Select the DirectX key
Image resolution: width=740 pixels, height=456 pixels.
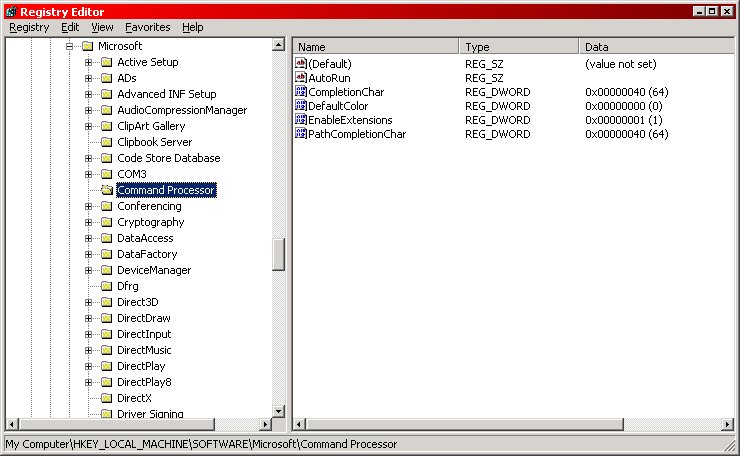click(134, 398)
